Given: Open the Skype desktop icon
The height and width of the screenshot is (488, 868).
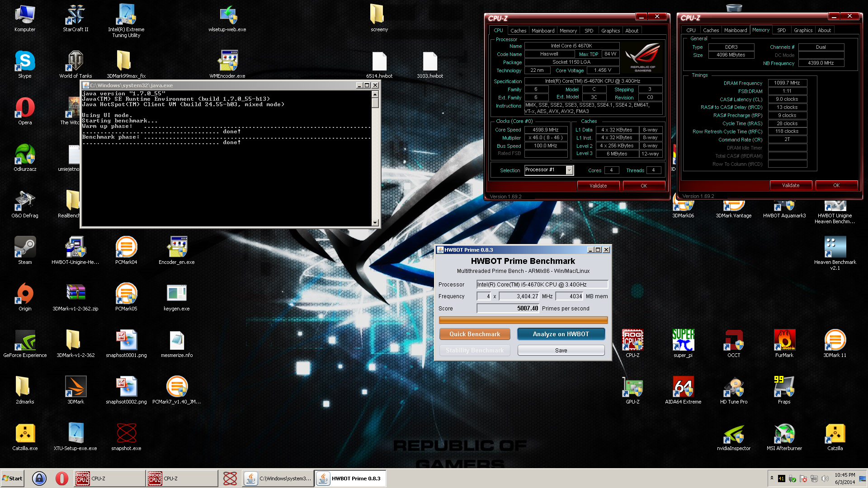Looking at the screenshot, I should [25, 65].
